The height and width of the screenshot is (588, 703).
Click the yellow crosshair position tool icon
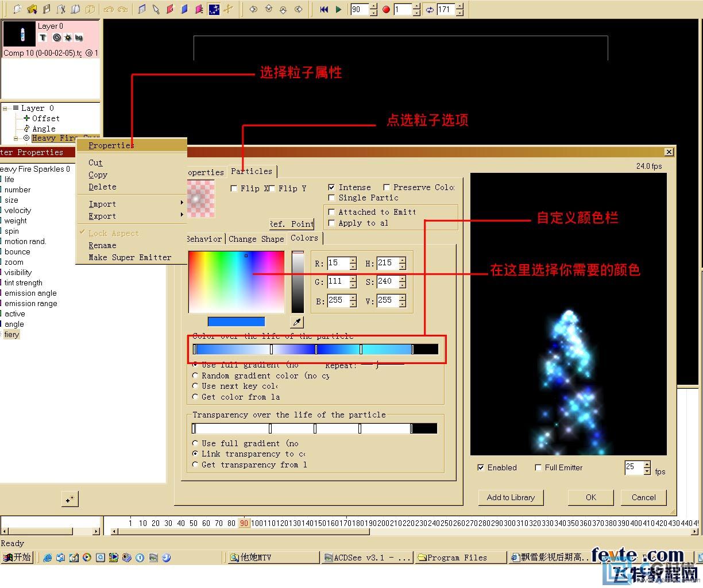[229, 9]
